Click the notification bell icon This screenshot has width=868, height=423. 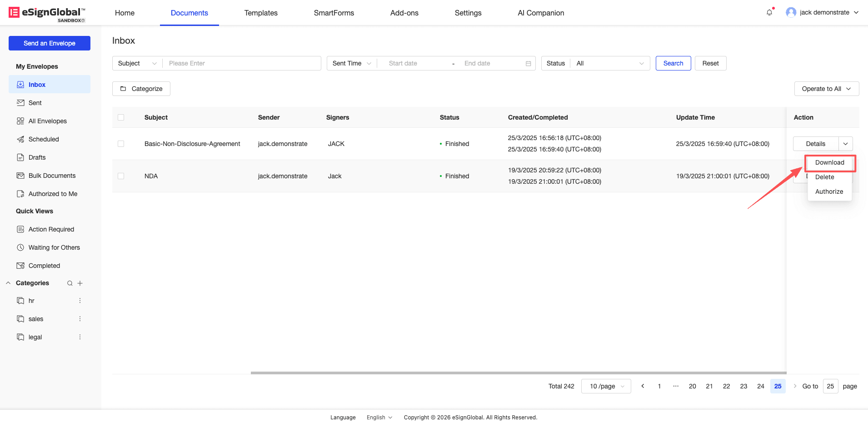pos(769,13)
